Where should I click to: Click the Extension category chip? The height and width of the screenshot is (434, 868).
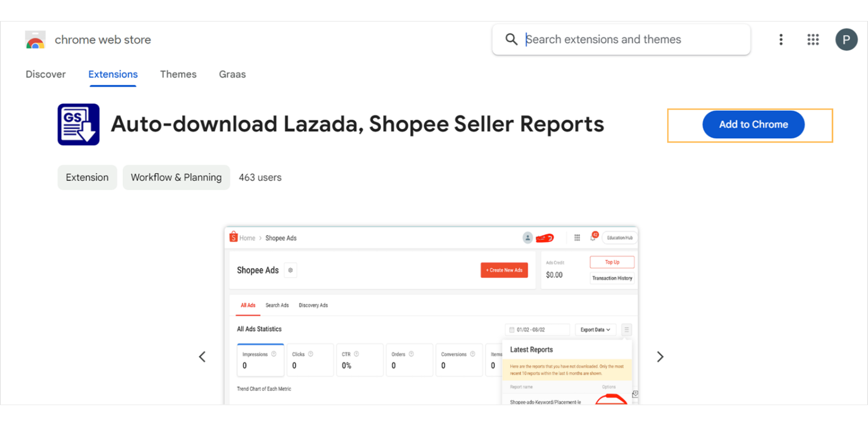87,177
